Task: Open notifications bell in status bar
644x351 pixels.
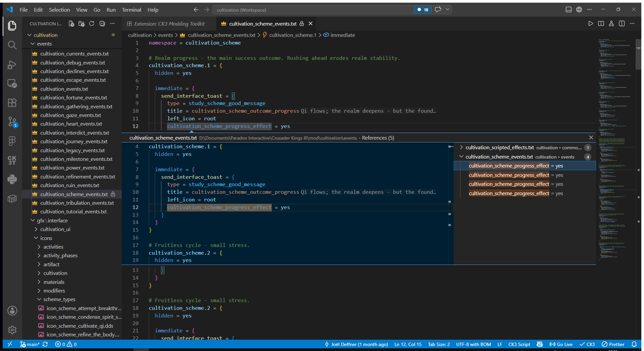Action: [x=634, y=344]
